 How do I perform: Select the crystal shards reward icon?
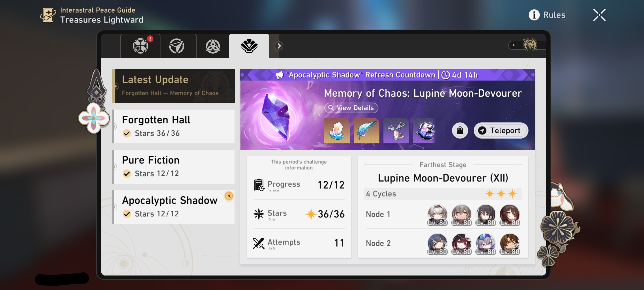(396, 130)
